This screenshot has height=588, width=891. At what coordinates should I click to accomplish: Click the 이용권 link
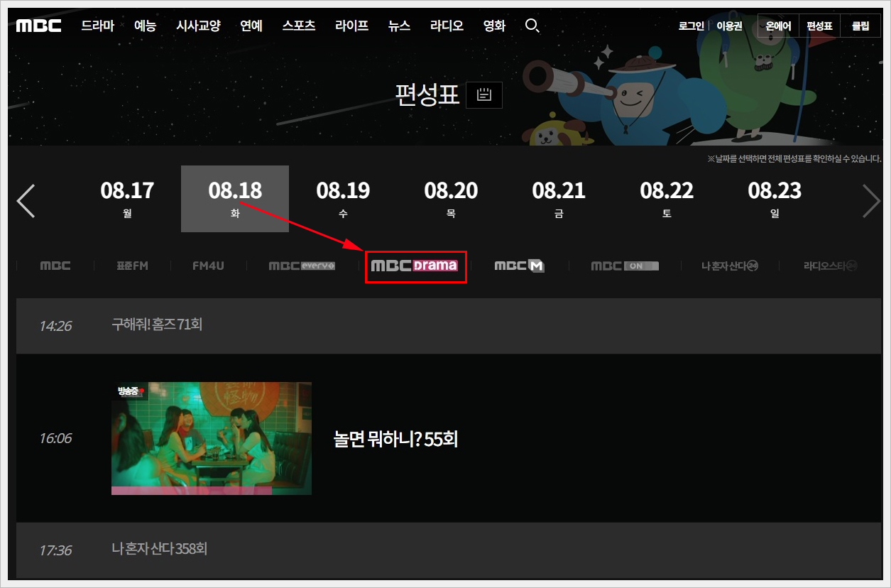[x=729, y=26]
